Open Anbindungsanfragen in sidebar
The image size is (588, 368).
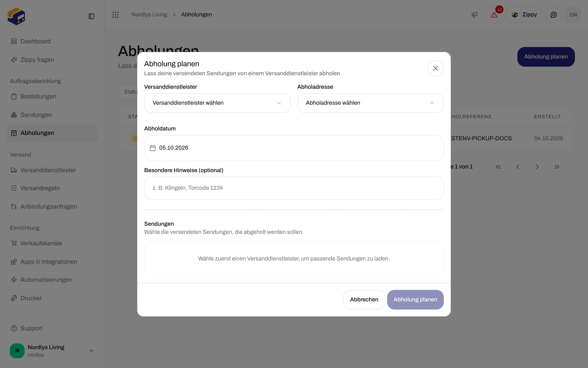[x=52, y=207]
